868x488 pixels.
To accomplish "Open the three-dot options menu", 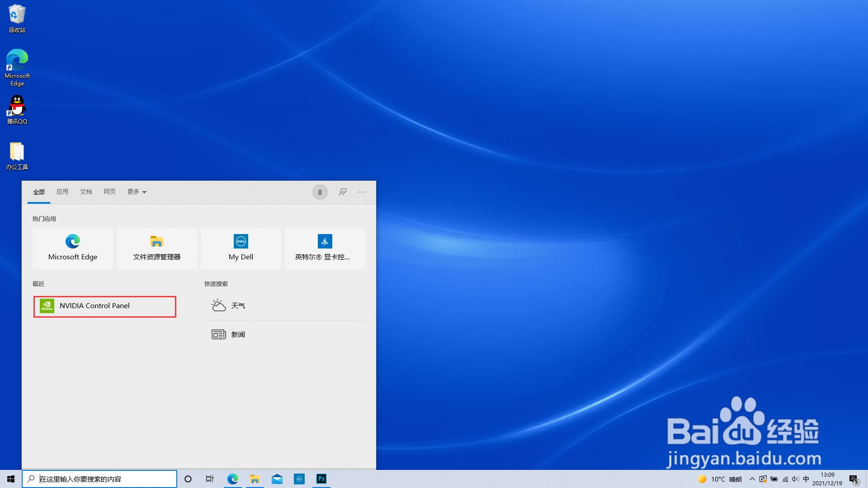I will tap(362, 192).
